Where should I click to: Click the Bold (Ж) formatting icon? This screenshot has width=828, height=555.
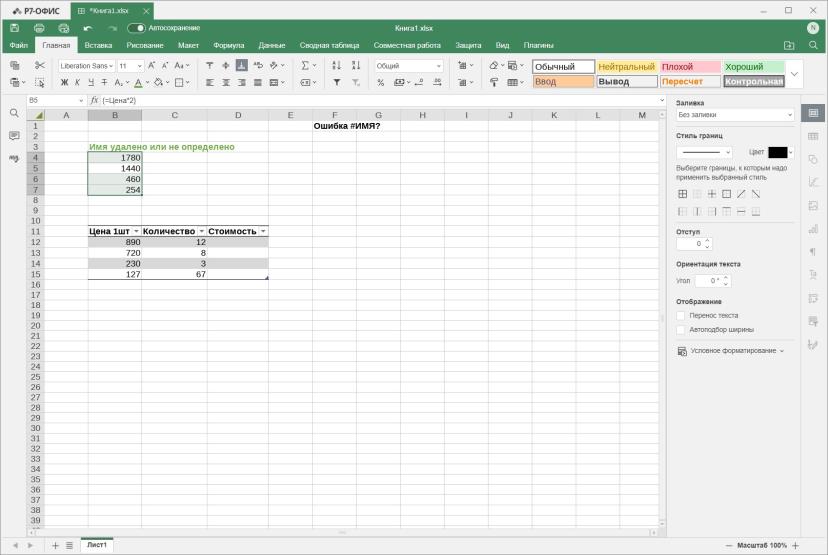(64, 82)
